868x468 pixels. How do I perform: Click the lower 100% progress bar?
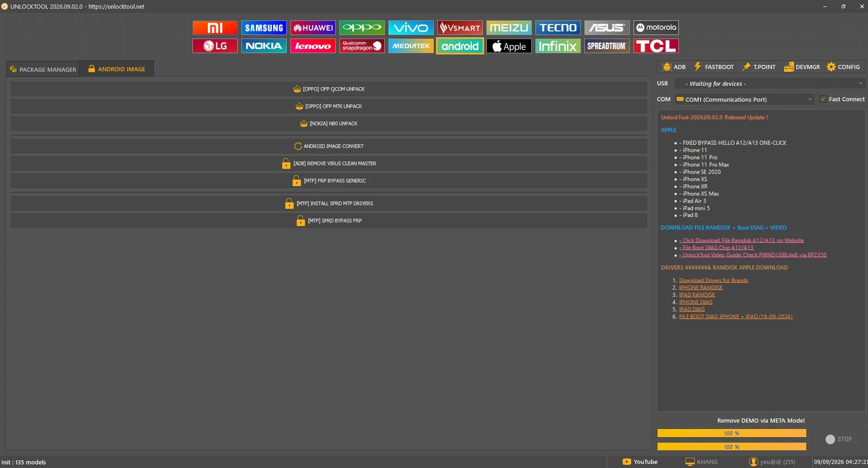(731, 447)
